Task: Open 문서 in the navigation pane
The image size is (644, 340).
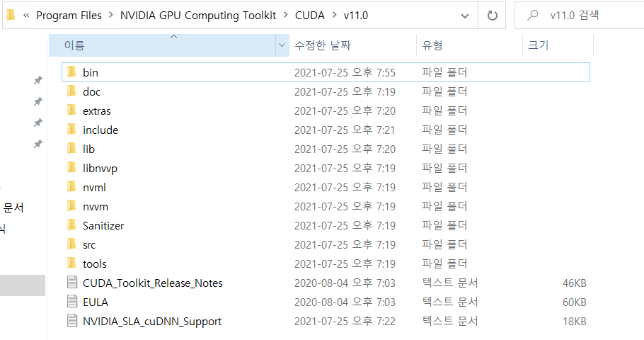Action: [x=13, y=208]
